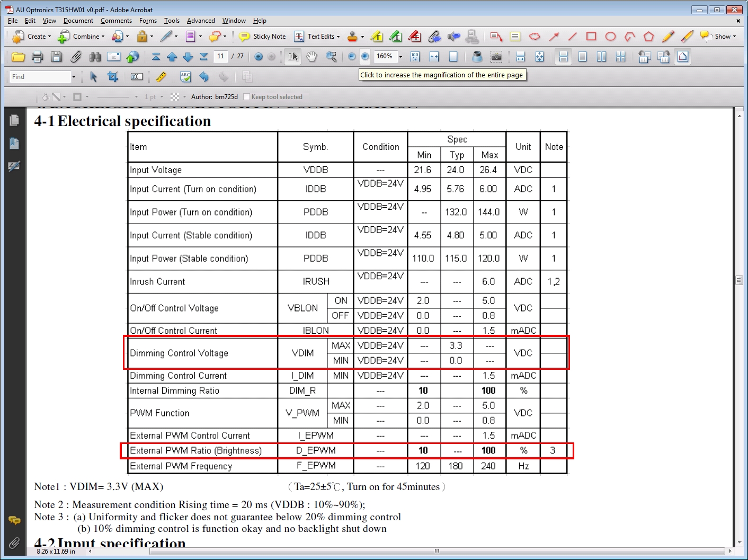Image resolution: width=748 pixels, height=560 pixels.
Task: Click the Sticky Note button
Action: click(x=263, y=37)
